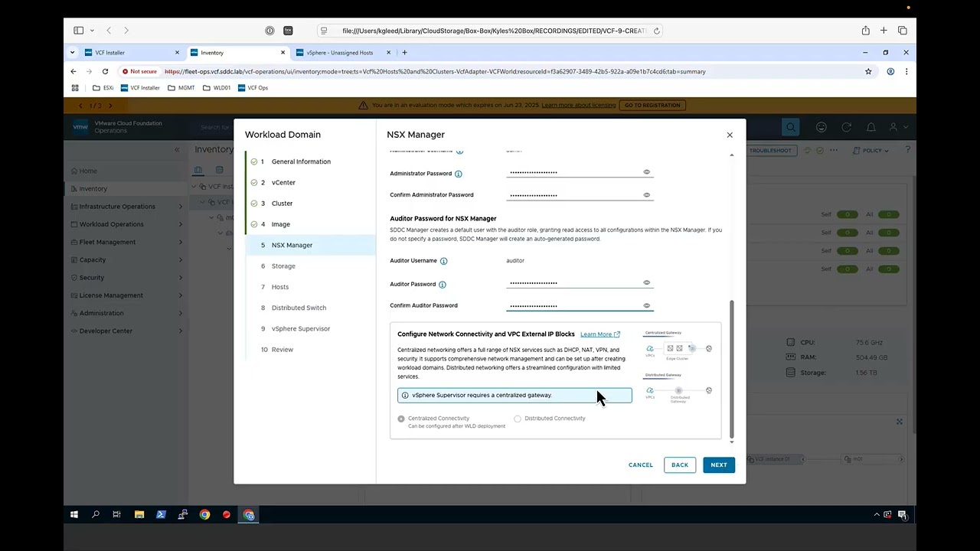Open the MGMT bookmarks folder
980x551 pixels.
tap(181, 88)
